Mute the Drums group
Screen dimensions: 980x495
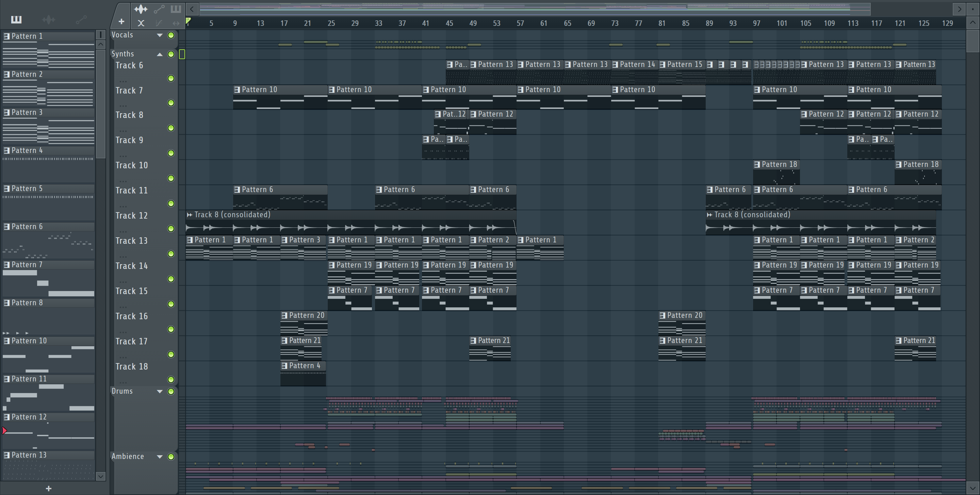pyautogui.click(x=171, y=392)
